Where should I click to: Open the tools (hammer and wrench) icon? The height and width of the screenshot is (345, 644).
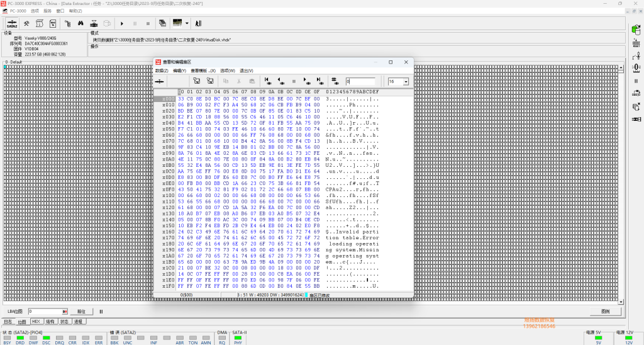[26, 23]
